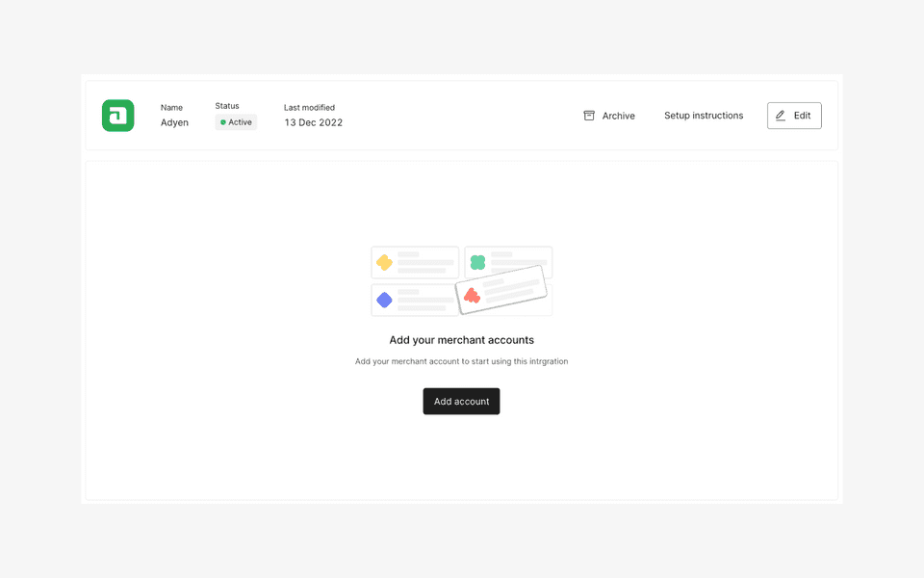Click the Add account button
Image resolution: width=924 pixels, height=578 pixels.
461,401
